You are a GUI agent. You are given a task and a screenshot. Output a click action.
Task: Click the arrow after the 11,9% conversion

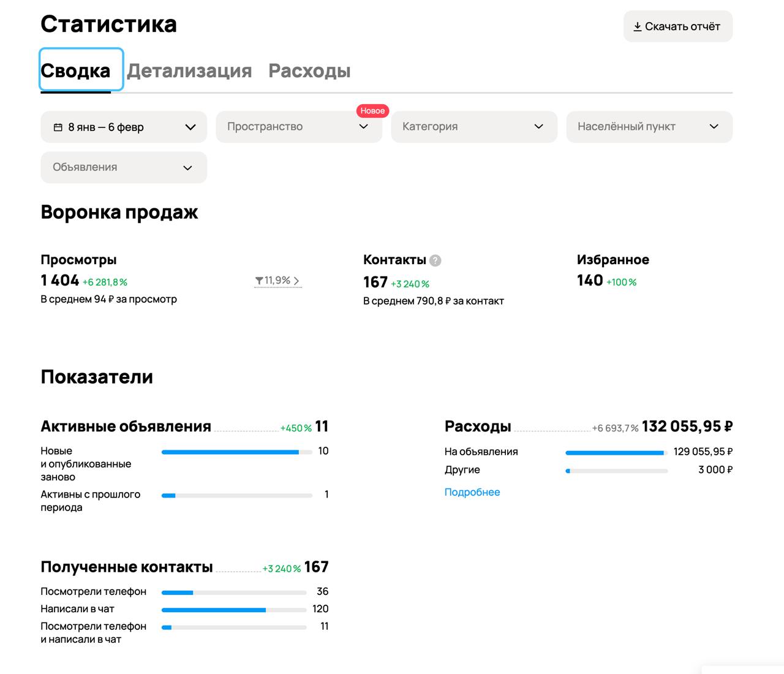pyautogui.click(x=296, y=281)
